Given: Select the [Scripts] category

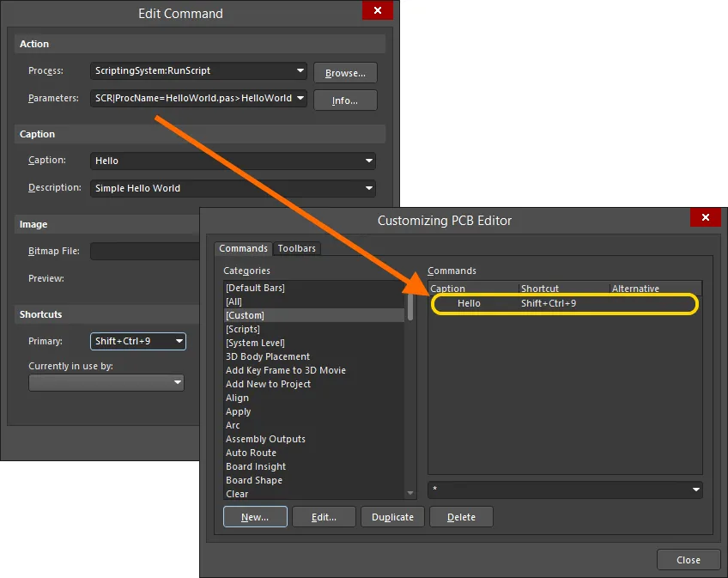Looking at the screenshot, I should pyautogui.click(x=314, y=329).
